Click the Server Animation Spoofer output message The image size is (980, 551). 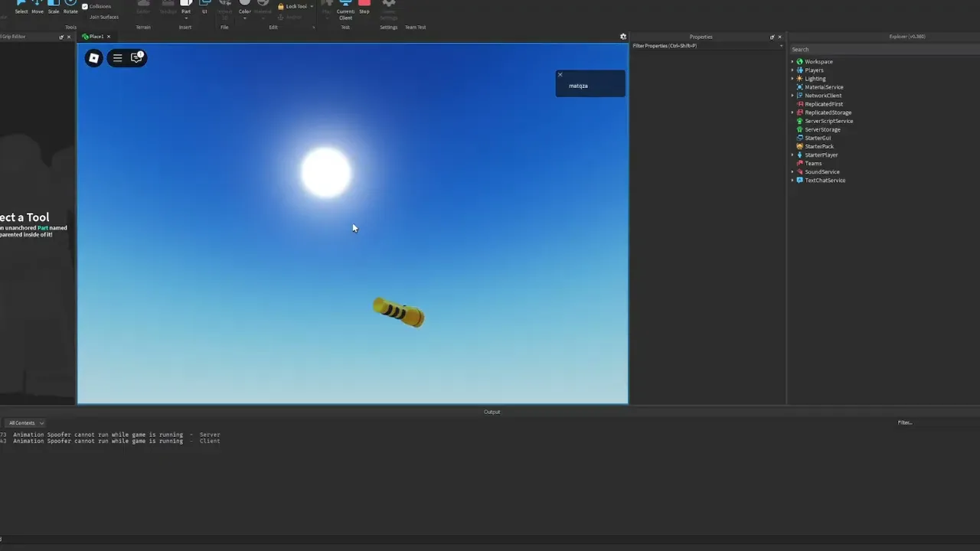point(116,435)
